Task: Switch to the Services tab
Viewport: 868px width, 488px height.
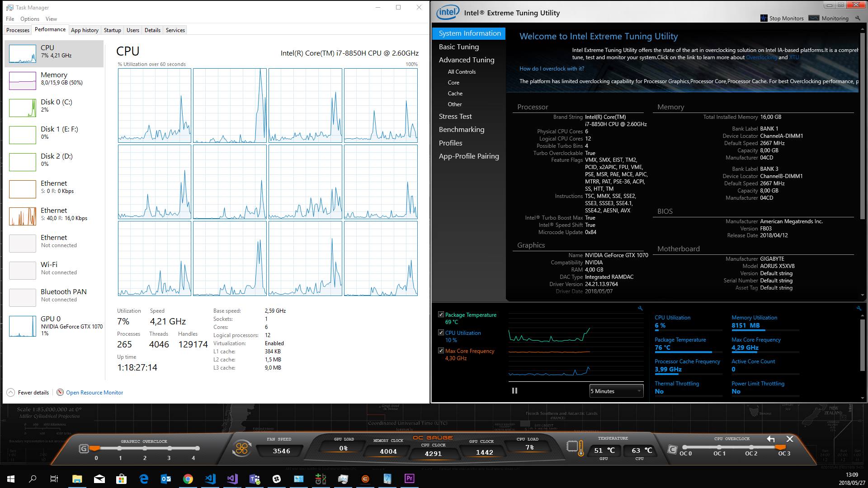Action: (175, 30)
